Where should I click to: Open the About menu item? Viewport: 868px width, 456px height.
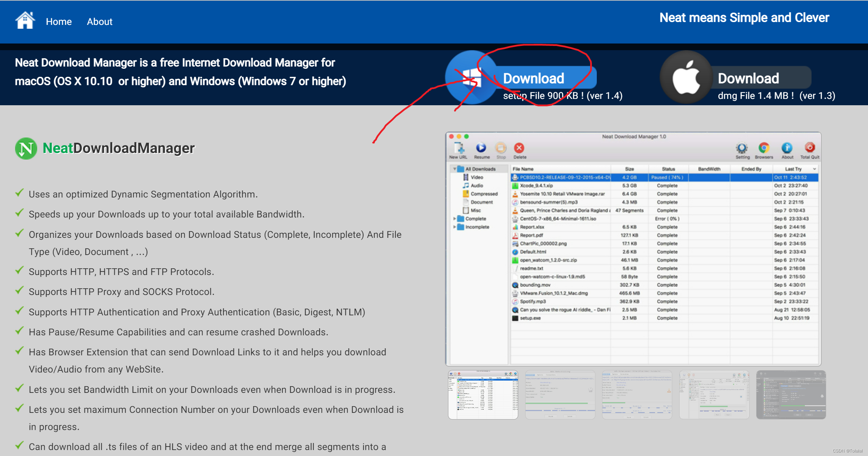pyautogui.click(x=99, y=21)
